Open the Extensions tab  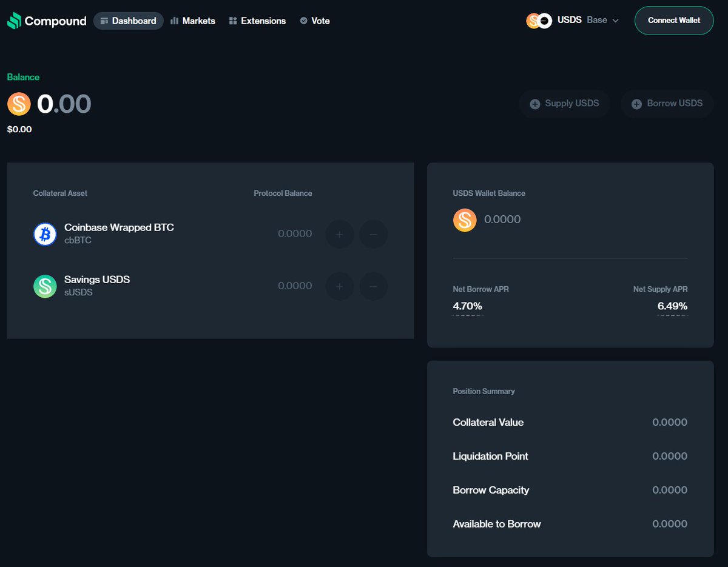pyautogui.click(x=257, y=21)
